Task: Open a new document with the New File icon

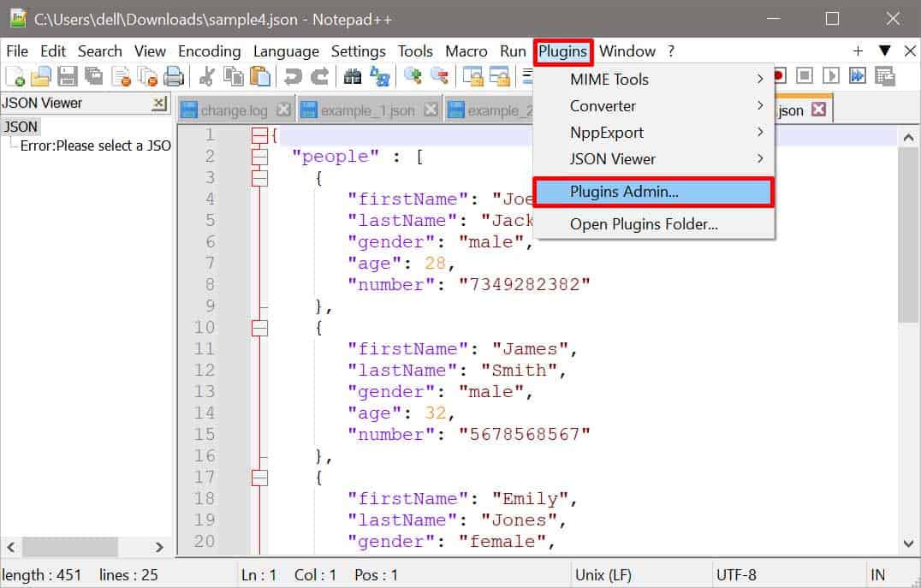Action: 15,77
